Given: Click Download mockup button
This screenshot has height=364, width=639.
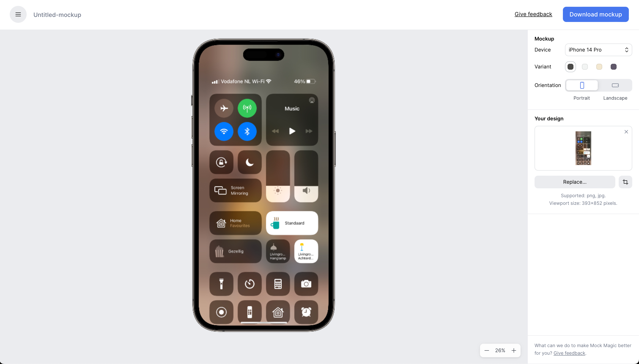Looking at the screenshot, I should (x=596, y=14).
